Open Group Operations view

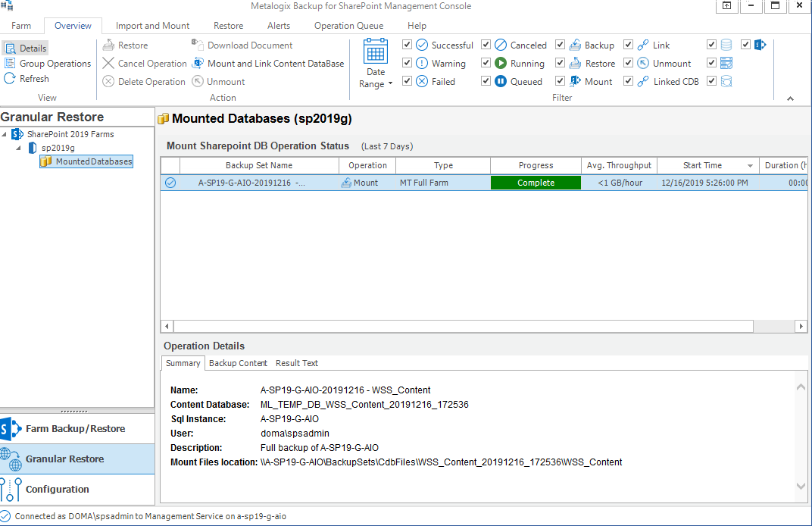click(48, 63)
